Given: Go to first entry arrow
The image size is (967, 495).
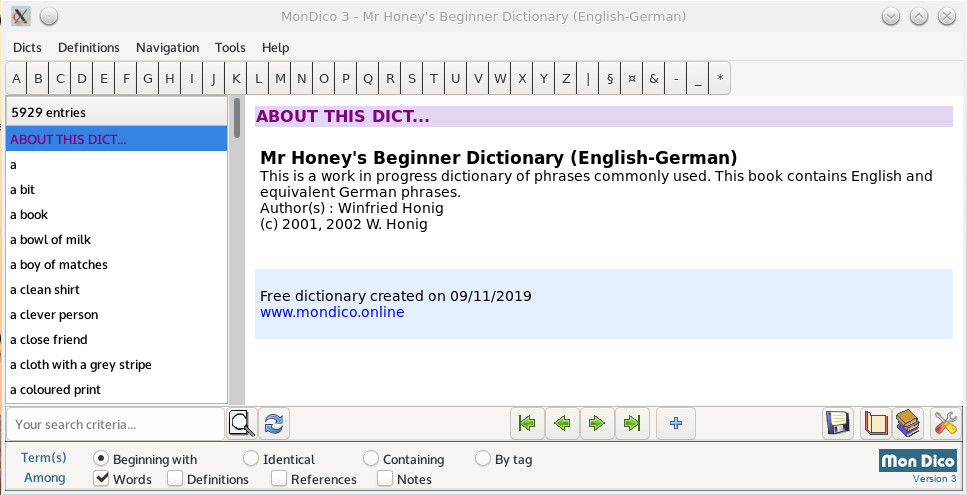Looking at the screenshot, I should point(527,423).
